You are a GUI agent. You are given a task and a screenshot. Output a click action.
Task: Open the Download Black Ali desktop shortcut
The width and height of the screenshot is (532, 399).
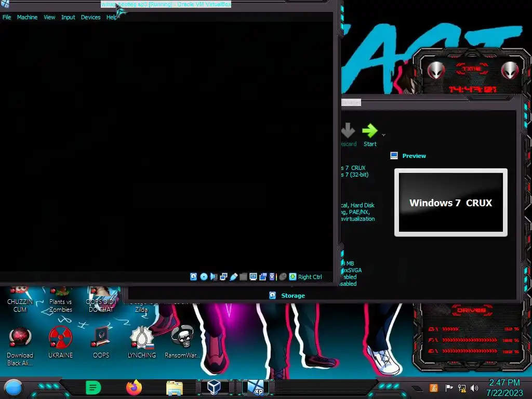20,347
